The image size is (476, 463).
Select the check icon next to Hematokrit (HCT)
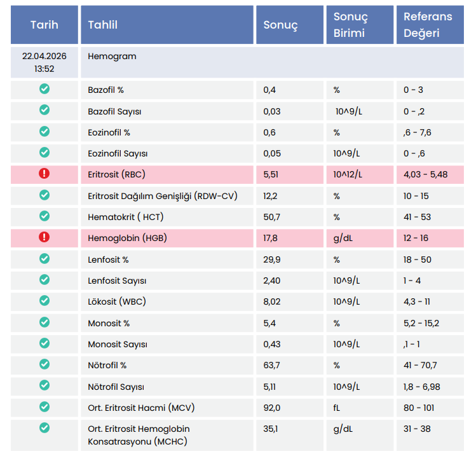(x=44, y=216)
